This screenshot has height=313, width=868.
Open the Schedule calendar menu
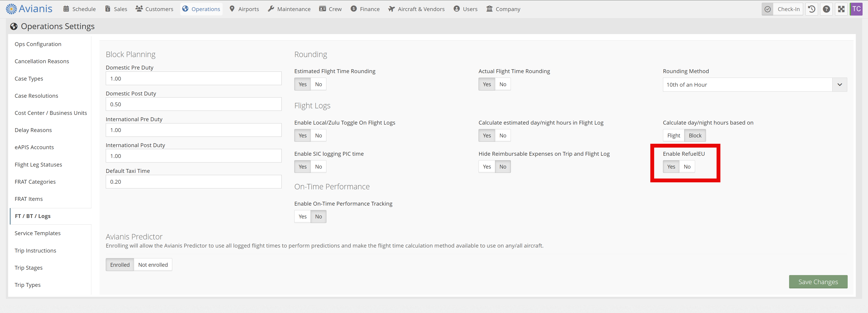point(79,9)
